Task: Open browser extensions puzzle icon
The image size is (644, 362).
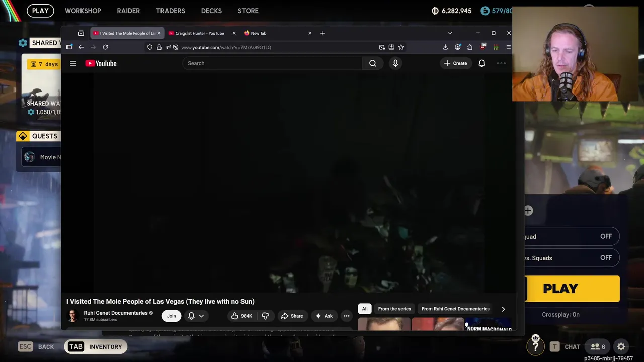Action: pos(470,47)
